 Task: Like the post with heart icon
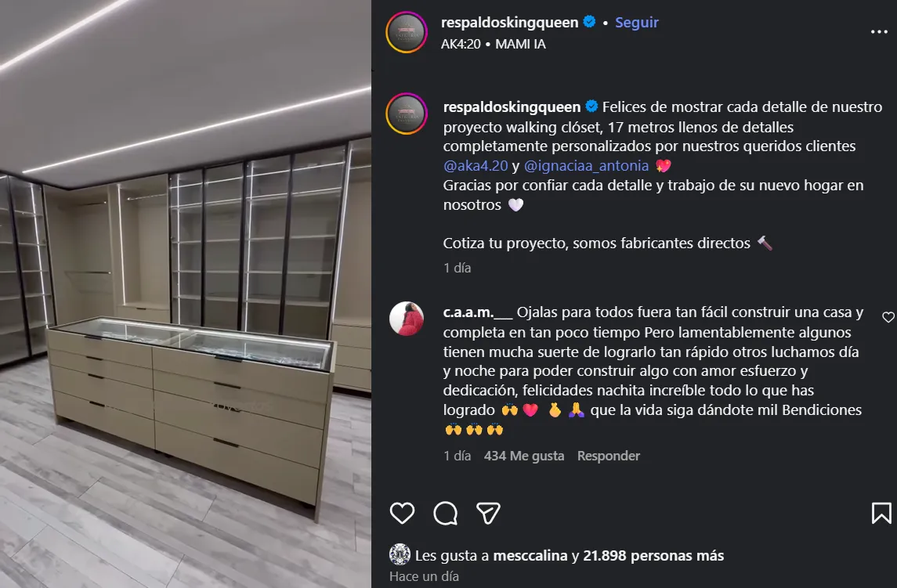pyautogui.click(x=402, y=513)
